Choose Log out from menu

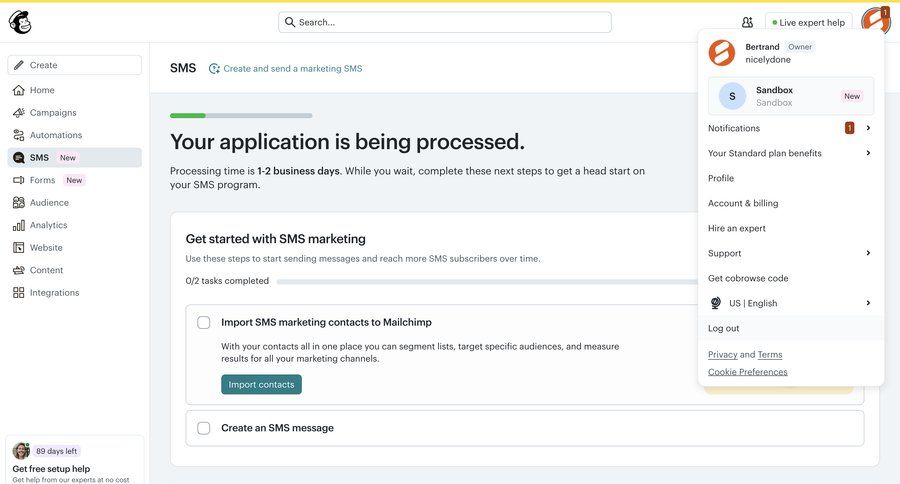click(x=790, y=328)
